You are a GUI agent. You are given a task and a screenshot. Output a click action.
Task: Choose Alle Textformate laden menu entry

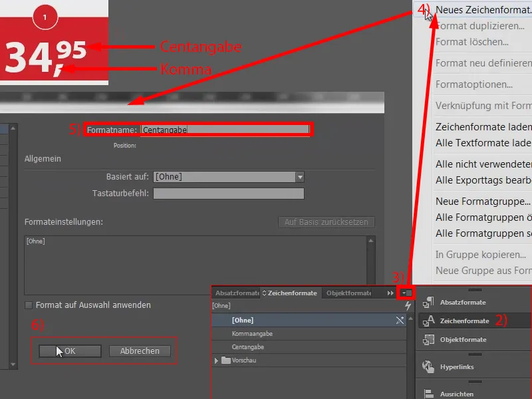(x=483, y=143)
